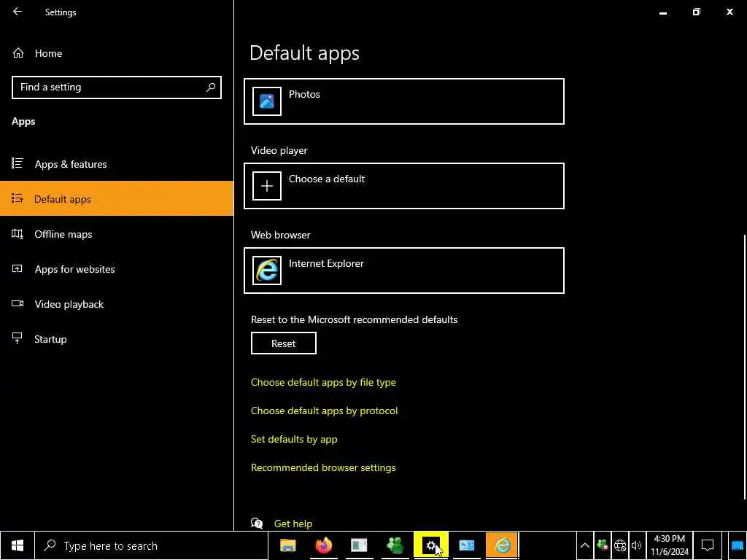The width and height of the screenshot is (747, 560).
Task: Open the Action Center notifications icon
Action: [708, 545]
